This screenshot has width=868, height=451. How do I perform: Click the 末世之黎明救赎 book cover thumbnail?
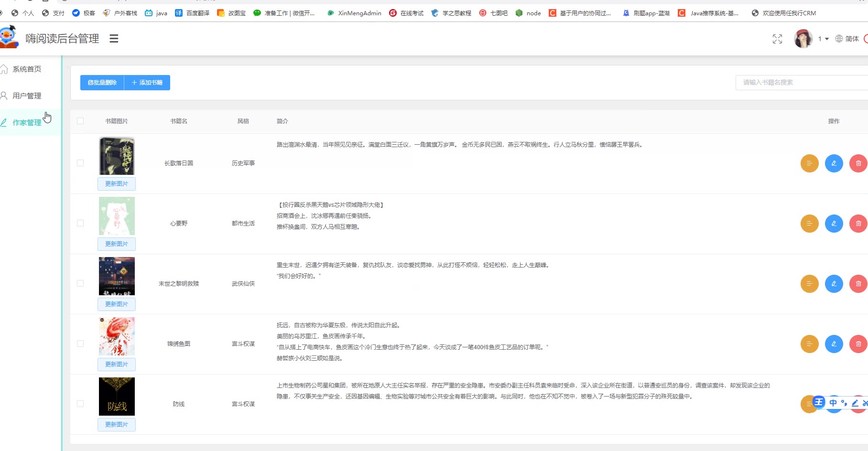(117, 276)
